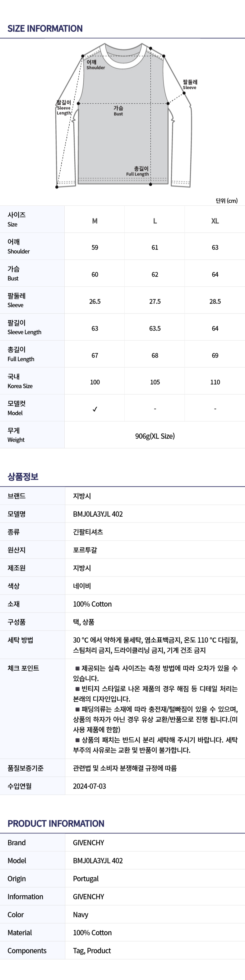Click the GIVENCHY brand value
The height and width of the screenshot is (980, 245).
tap(88, 843)
